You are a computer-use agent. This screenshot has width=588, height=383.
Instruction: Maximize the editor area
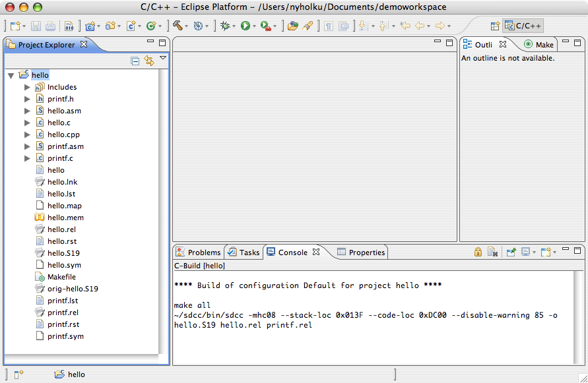pos(449,43)
